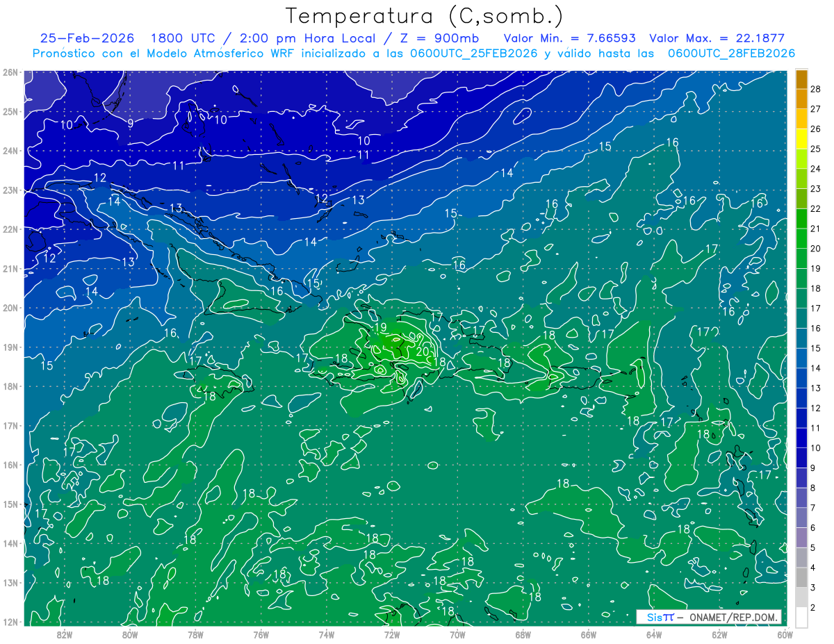The image size is (834, 644).
Task: Click the legend scale number 25
Action: [x=815, y=149]
